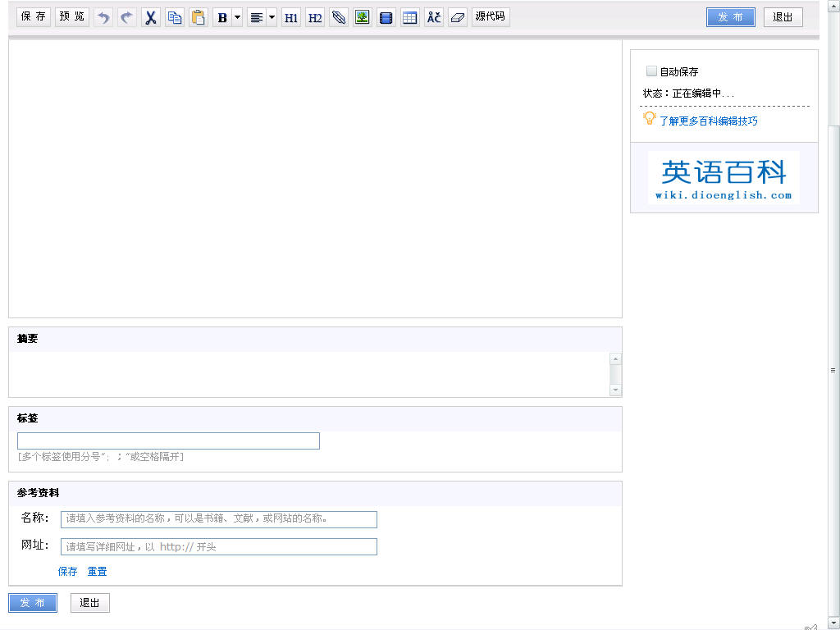Switch to 源代码 source code view

coord(491,16)
